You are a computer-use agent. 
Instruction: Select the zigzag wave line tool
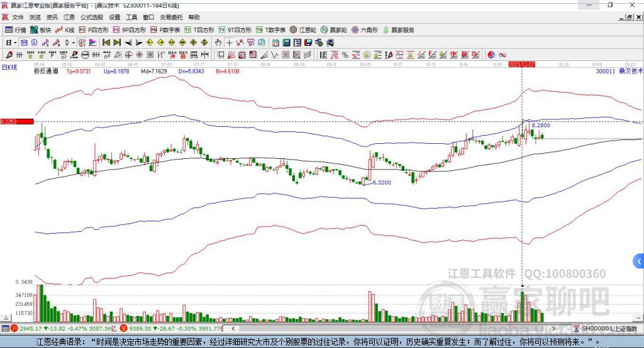(275, 55)
